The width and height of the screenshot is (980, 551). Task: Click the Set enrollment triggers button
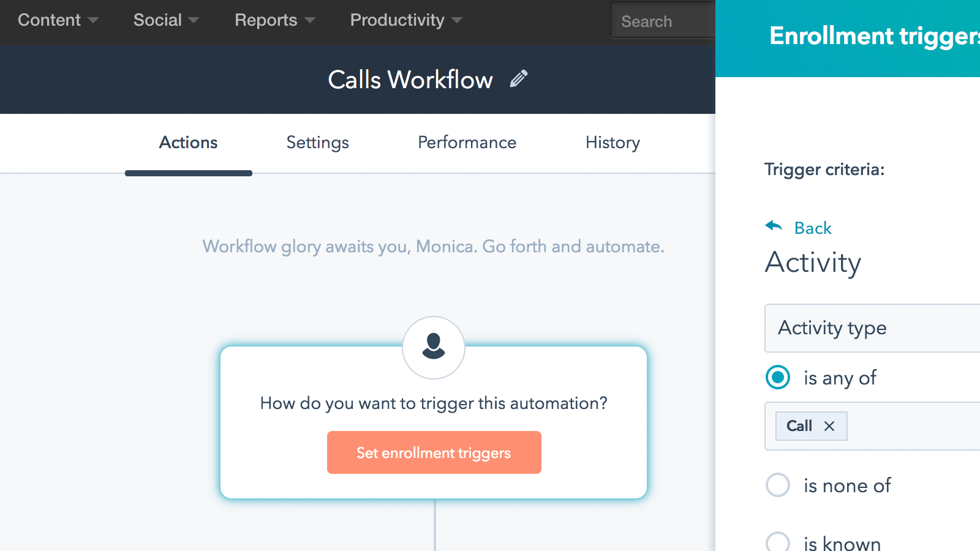(434, 452)
